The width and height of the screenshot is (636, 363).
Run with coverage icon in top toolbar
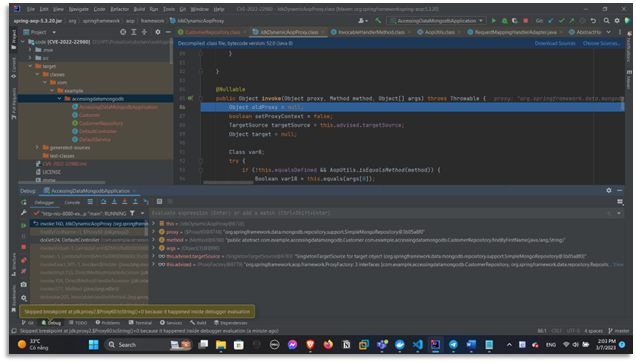(515, 21)
